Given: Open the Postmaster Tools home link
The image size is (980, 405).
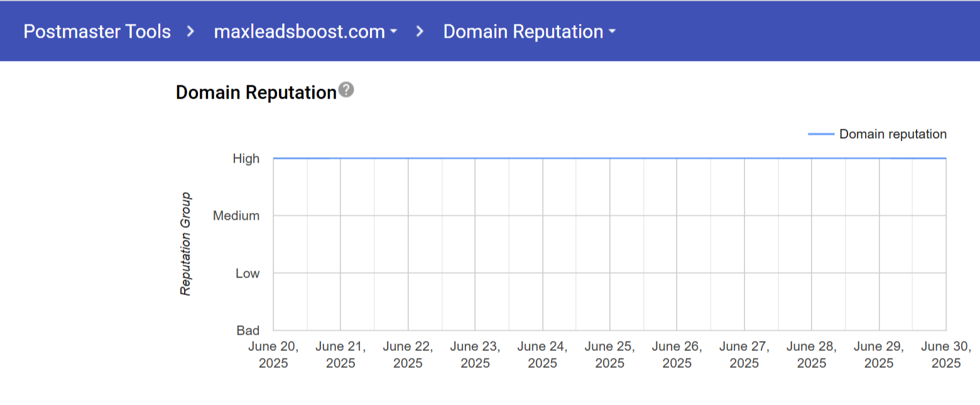Looking at the screenshot, I should [x=97, y=31].
